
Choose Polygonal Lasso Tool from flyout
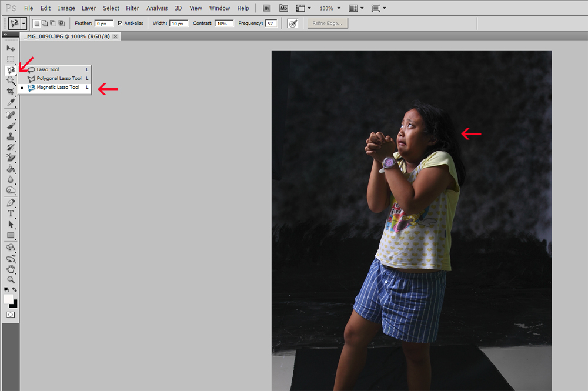pos(59,78)
